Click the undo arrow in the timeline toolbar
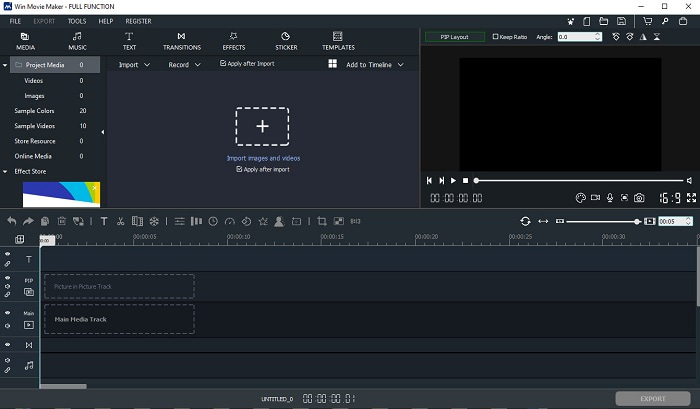This screenshot has height=409, width=700. coord(12,221)
